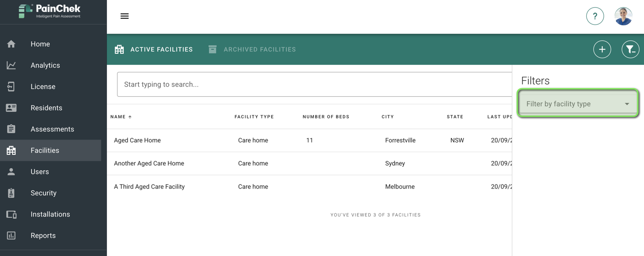Click the add facility plus button
The height and width of the screenshot is (256, 644).
coord(602,49)
